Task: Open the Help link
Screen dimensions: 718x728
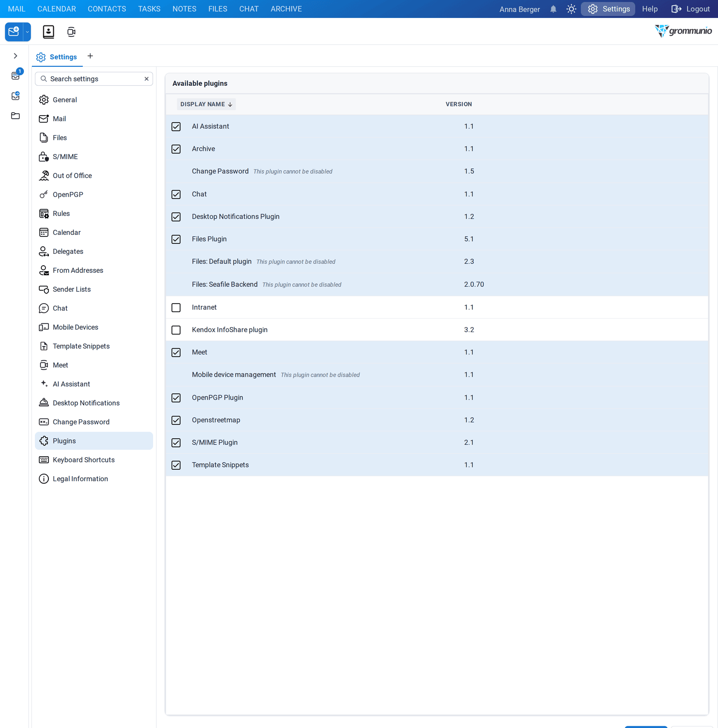Action: coord(650,9)
